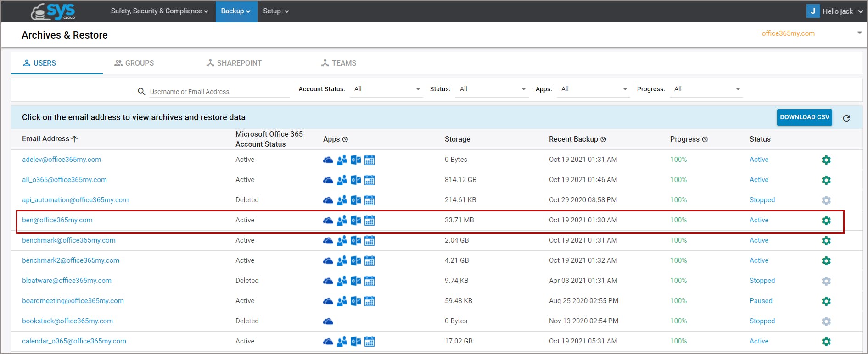Click Calendar icon in all_o365 row
The height and width of the screenshot is (354, 868).
coord(370,180)
